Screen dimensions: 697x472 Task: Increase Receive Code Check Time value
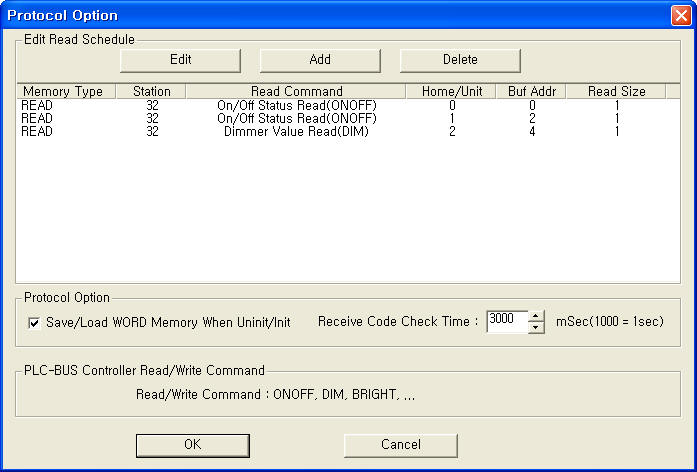coord(536,316)
